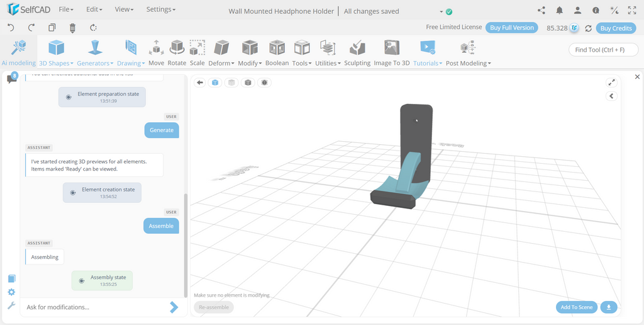Screen dimensions: 644x325
Task: Open the 3D Shapes dropdown
Action: pyautogui.click(x=56, y=53)
